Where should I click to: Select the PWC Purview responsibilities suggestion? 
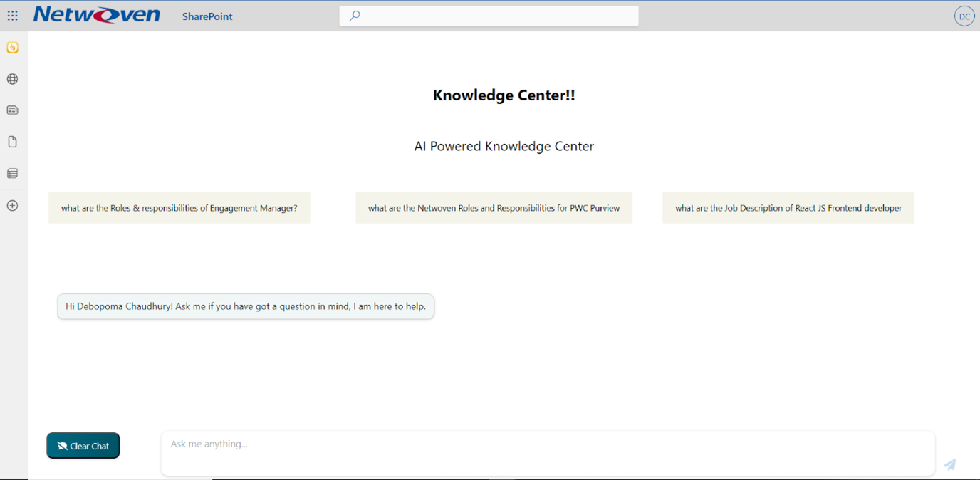[494, 207]
